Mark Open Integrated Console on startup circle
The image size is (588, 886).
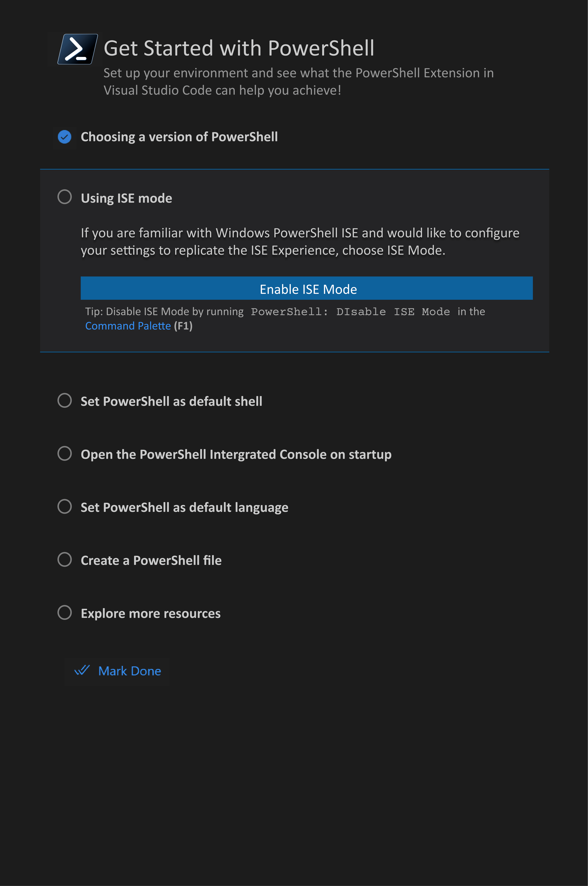tap(65, 453)
